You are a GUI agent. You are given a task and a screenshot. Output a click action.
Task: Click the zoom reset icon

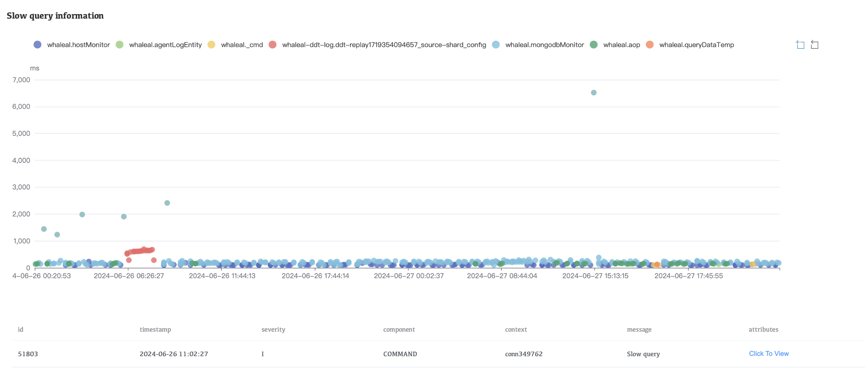coord(814,45)
